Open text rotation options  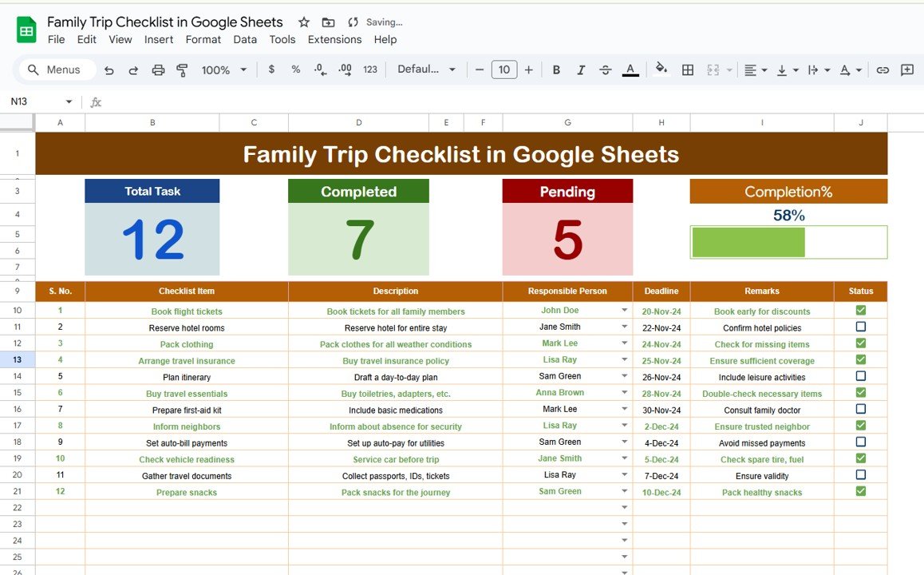[850, 69]
